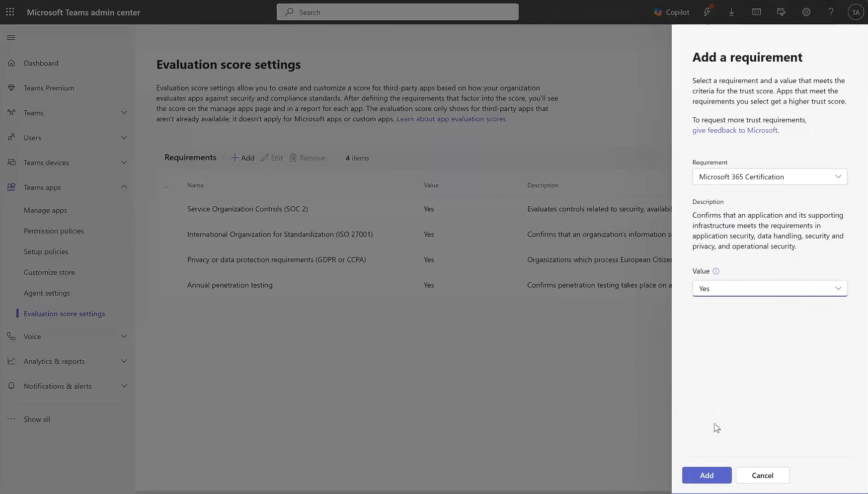Open Copilot from the top bar
868x494 pixels.
point(671,12)
